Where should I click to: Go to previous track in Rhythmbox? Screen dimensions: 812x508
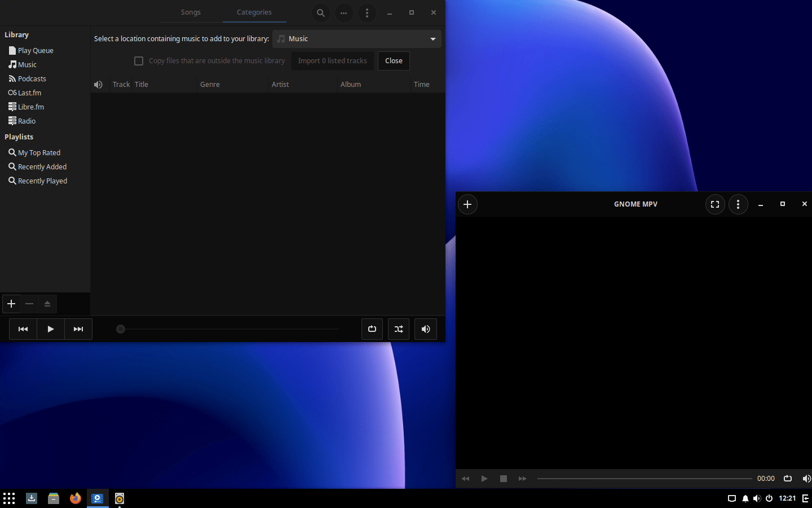pos(23,329)
